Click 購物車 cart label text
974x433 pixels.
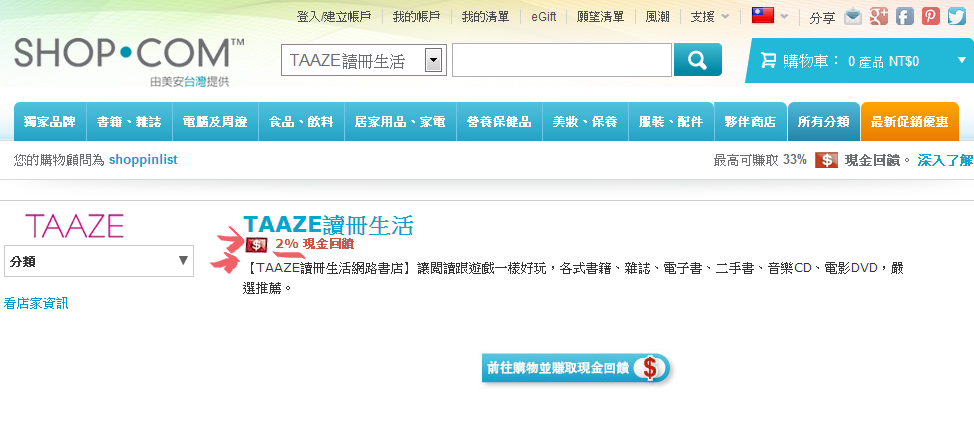tap(811, 61)
